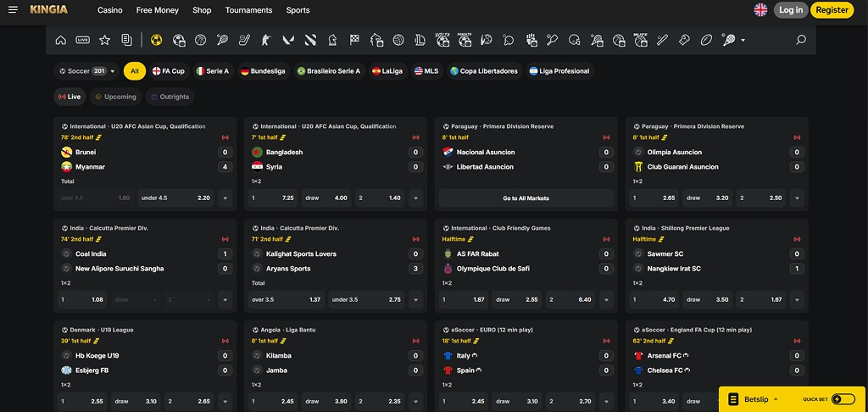Select the All leagues filter

[135, 71]
